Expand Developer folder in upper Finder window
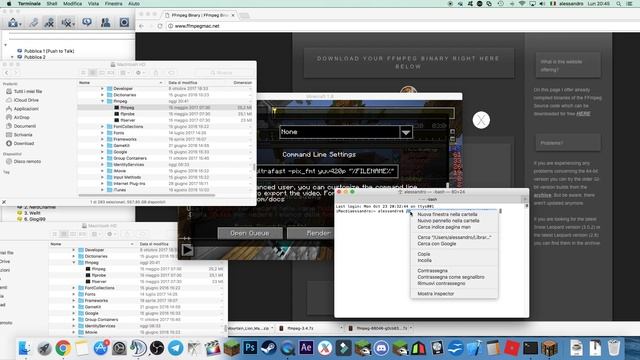 (102, 89)
